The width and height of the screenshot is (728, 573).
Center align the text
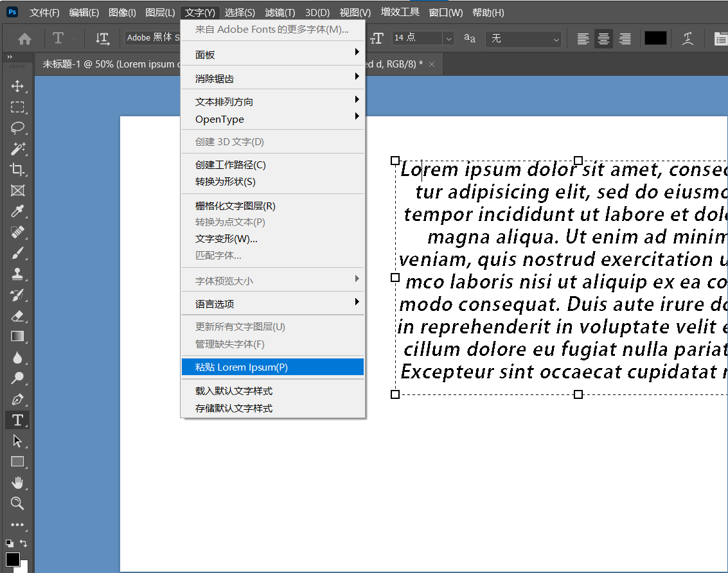coord(603,39)
